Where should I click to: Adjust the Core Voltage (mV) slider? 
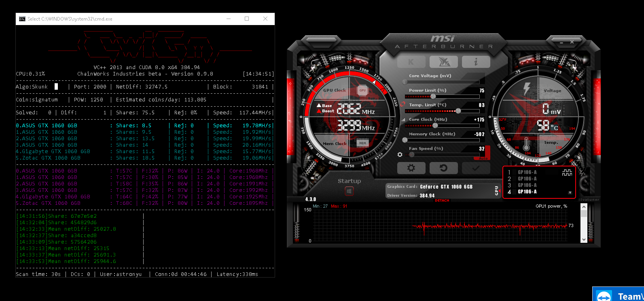click(442, 82)
